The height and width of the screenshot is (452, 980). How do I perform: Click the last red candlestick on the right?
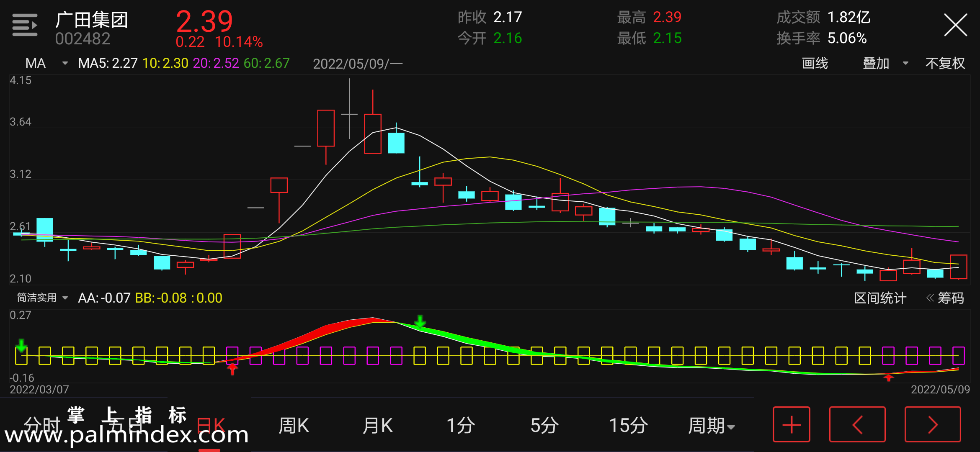[x=958, y=267]
